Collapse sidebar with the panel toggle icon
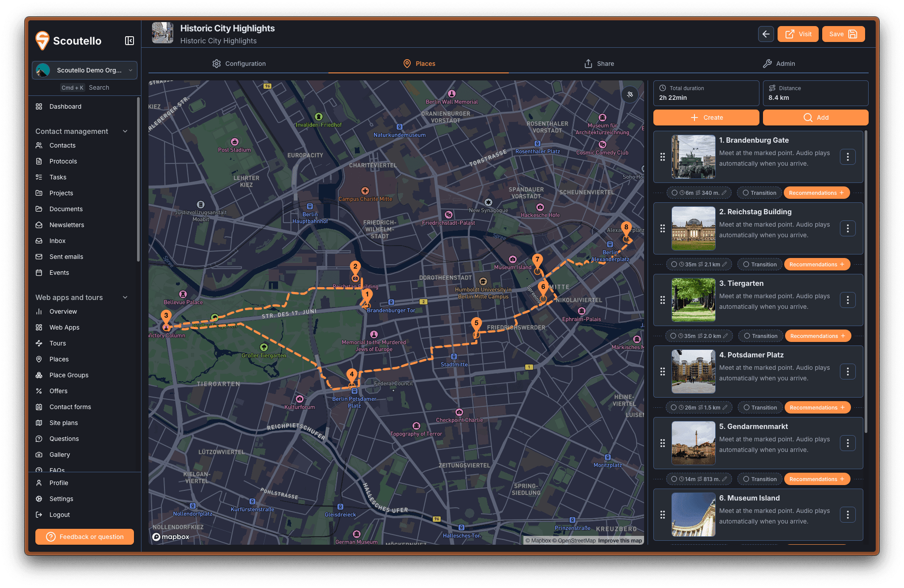This screenshot has height=588, width=904. click(130, 41)
